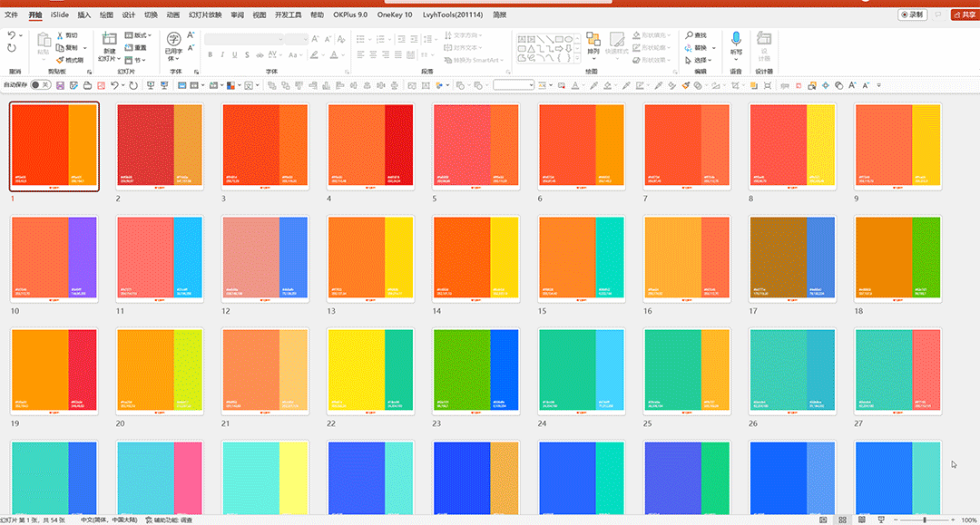Click the Redo circular arrow in ribbon
This screenshot has height=525, width=980.
(x=11, y=48)
